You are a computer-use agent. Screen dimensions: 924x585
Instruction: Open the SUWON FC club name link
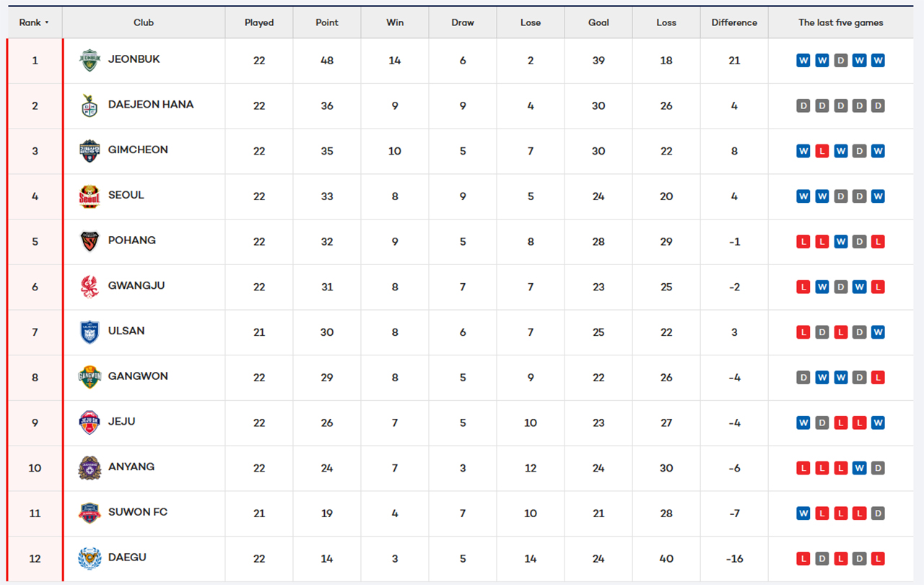pos(138,512)
